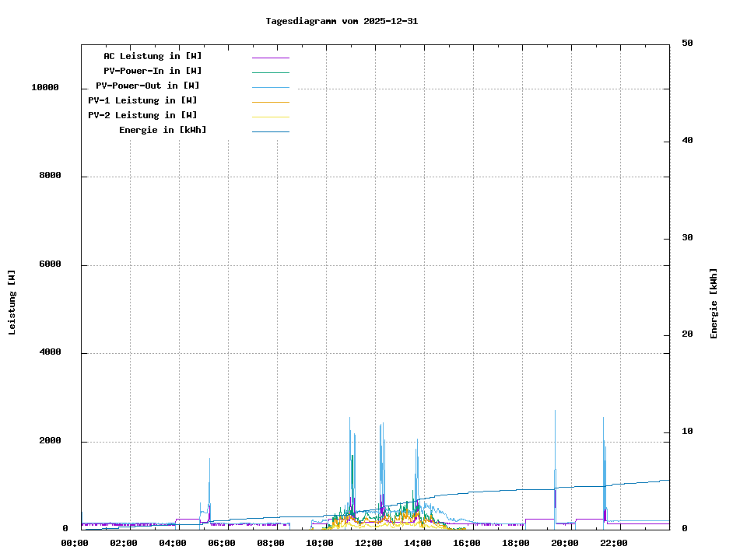Select the 12:00 time axis tick label
747x560 pixels.
(x=369, y=543)
